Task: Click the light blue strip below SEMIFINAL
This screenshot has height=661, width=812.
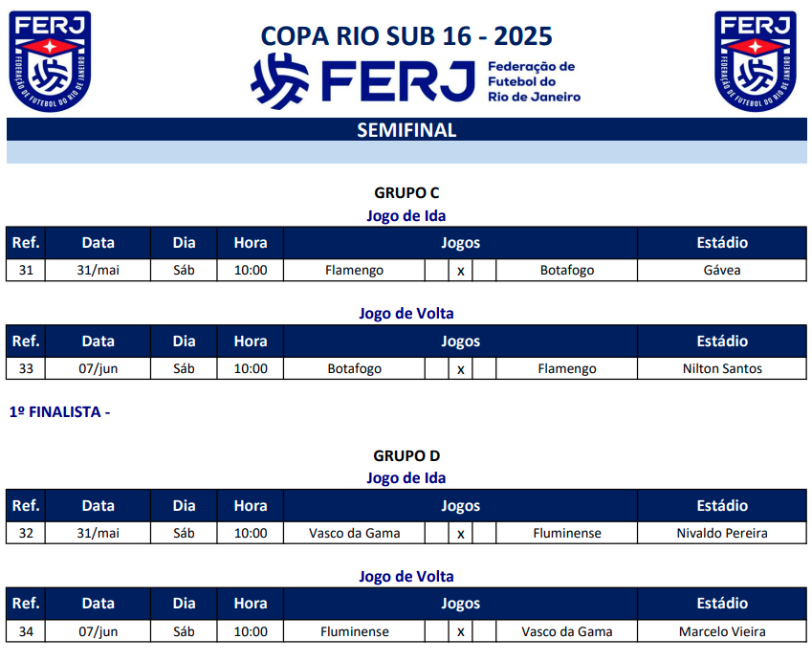Action: 406,153
